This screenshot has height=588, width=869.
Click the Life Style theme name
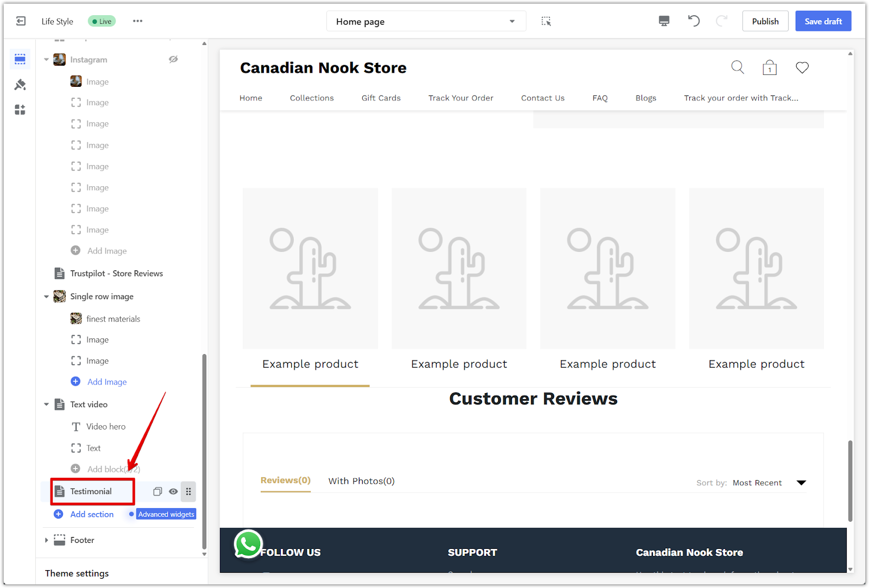point(57,21)
